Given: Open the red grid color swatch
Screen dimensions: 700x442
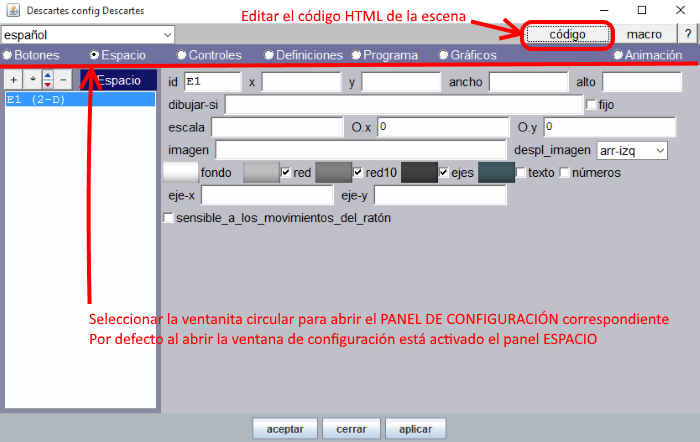Looking at the screenshot, I should click(x=262, y=172).
